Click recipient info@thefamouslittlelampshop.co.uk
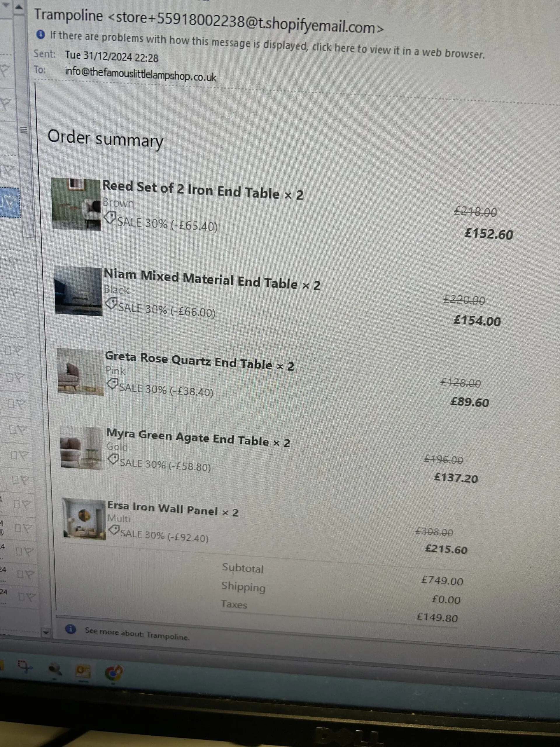This screenshot has height=747, width=560. pos(140,74)
